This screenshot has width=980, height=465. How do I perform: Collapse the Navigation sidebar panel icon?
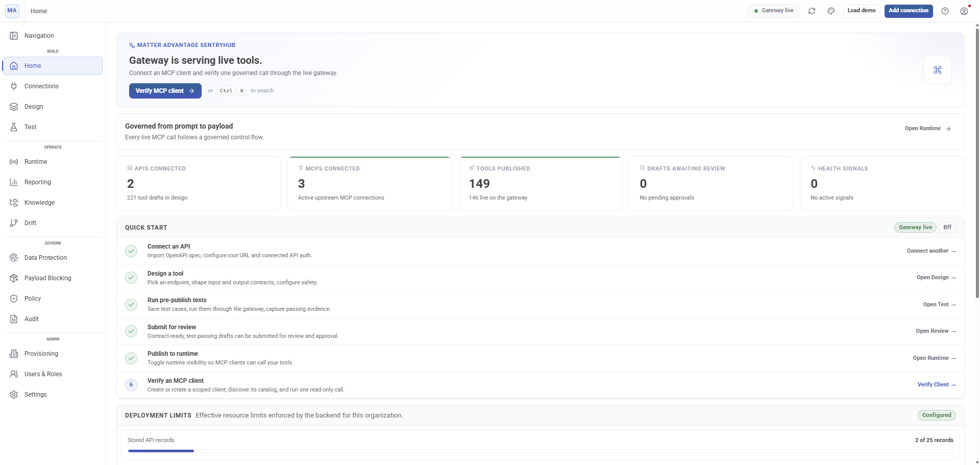click(14, 36)
